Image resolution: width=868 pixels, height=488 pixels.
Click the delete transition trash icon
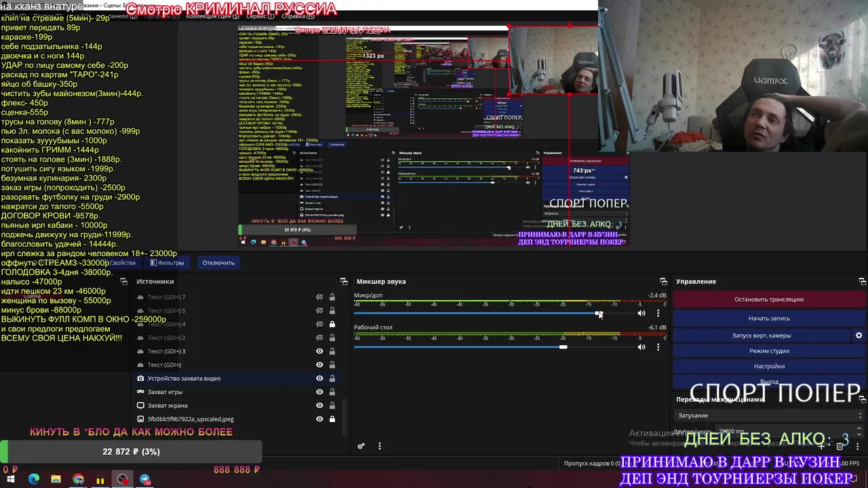click(x=840, y=446)
